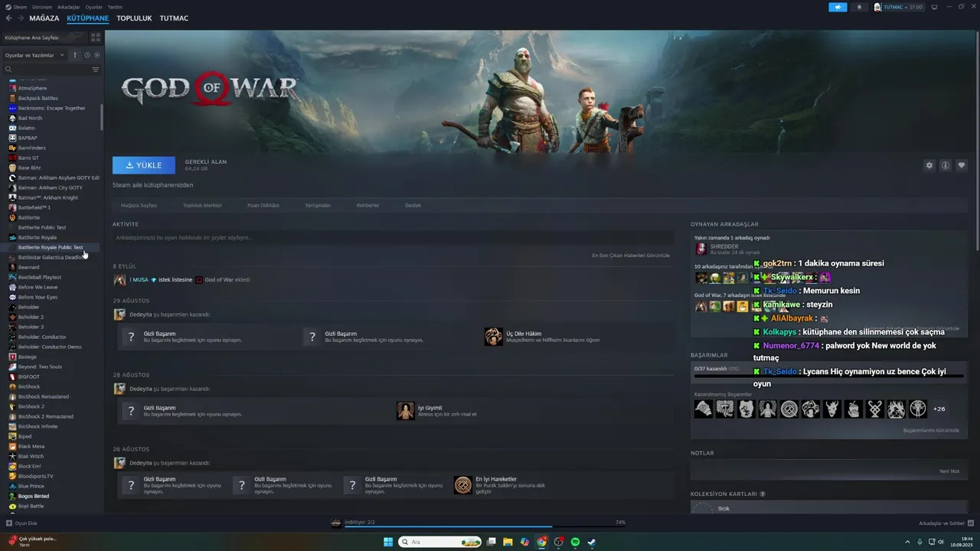Show God of War game info icon
This screenshot has height=551, width=980.
click(946, 165)
